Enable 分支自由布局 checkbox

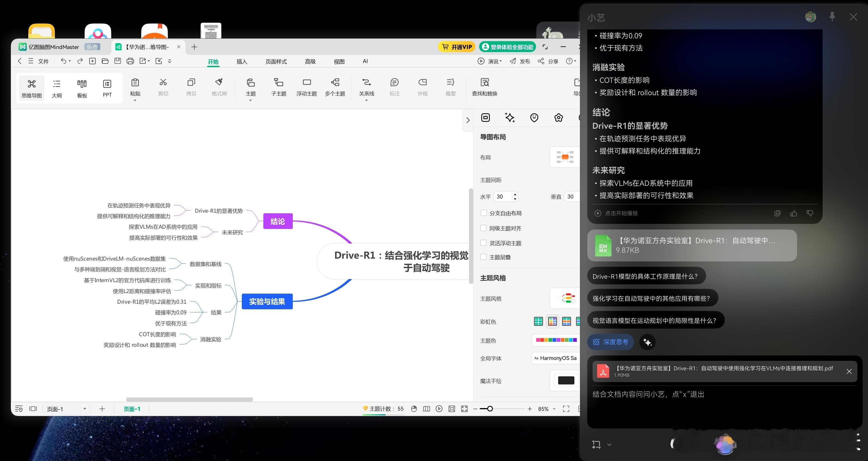(484, 213)
